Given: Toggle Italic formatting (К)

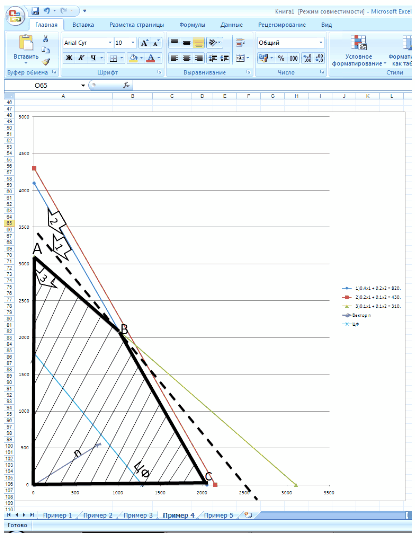Looking at the screenshot, I should point(81,58).
